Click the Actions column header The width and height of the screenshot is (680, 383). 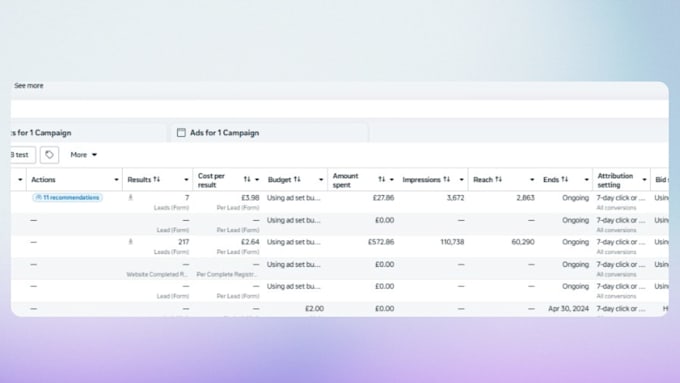(43, 180)
